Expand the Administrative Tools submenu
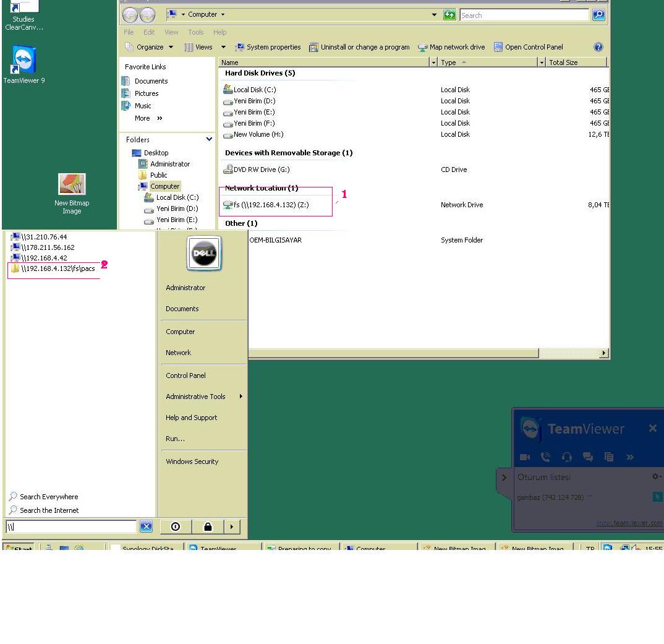This screenshot has width=664, height=644. (x=240, y=397)
